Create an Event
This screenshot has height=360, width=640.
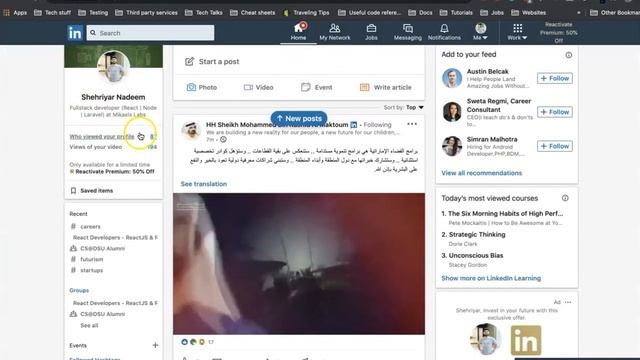point(317,87)
